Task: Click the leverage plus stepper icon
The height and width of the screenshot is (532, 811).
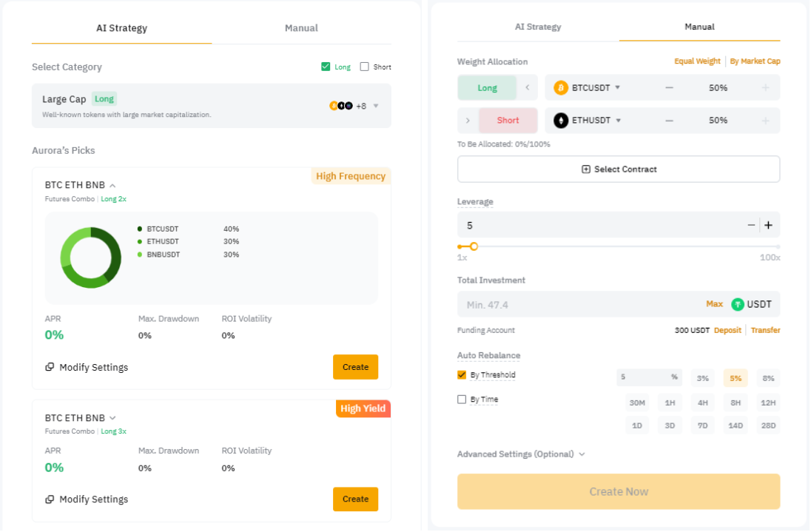Action: point(768,226)
